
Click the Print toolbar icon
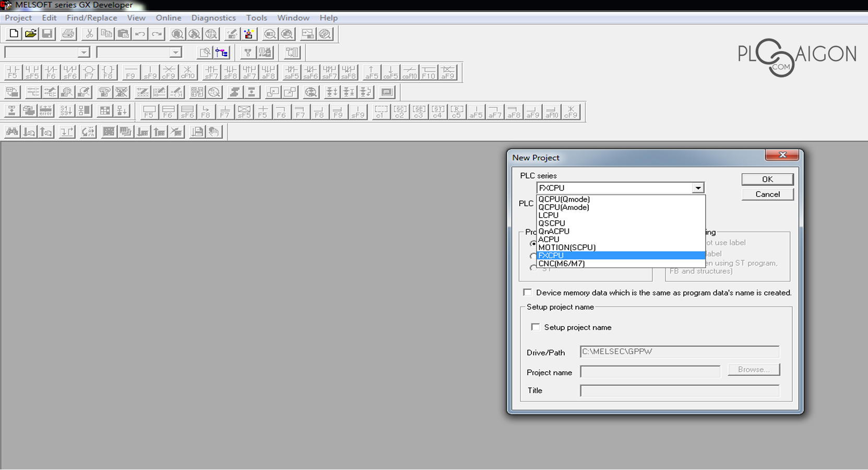click(68, 34)
